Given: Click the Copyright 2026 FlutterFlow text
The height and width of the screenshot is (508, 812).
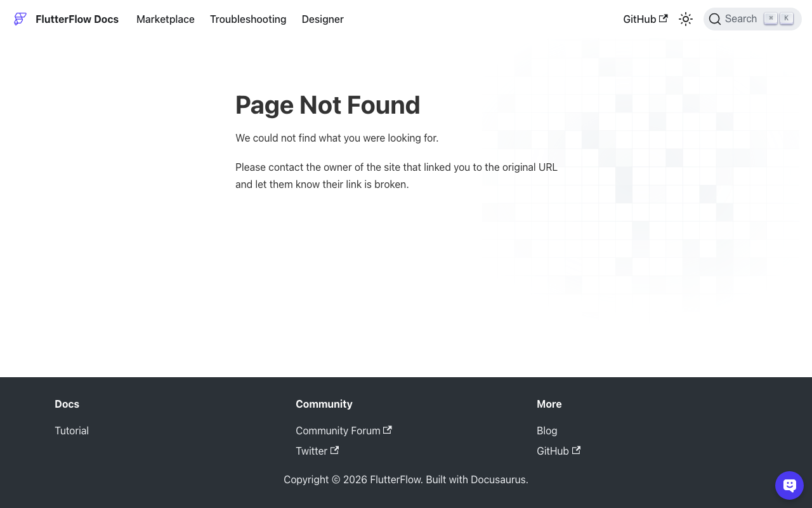Looking at the screenshot, I should point(406,479).
